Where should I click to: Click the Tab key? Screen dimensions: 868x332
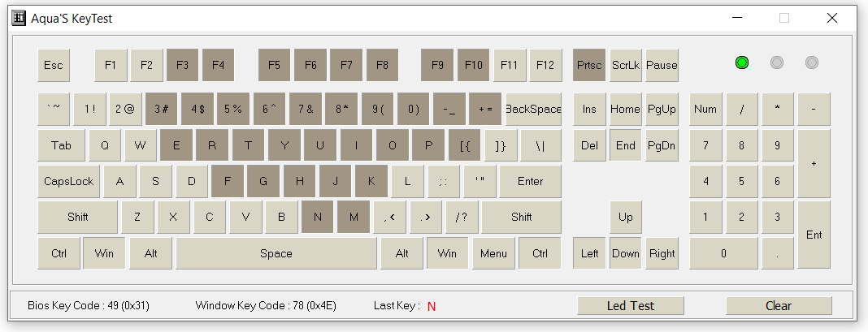(x=62, y=145)
